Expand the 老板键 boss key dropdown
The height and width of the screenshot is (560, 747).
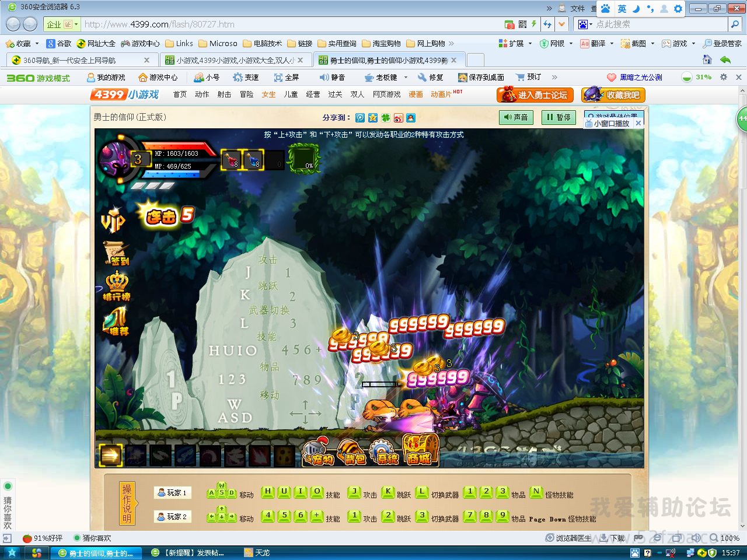(x=406, y=77)
